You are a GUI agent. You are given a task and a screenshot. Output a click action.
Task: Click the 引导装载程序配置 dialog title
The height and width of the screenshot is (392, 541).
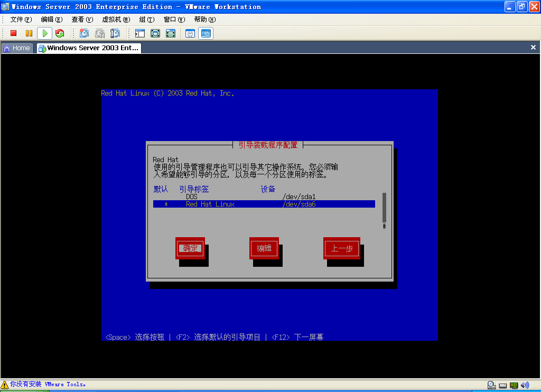[x=268, y=145]
